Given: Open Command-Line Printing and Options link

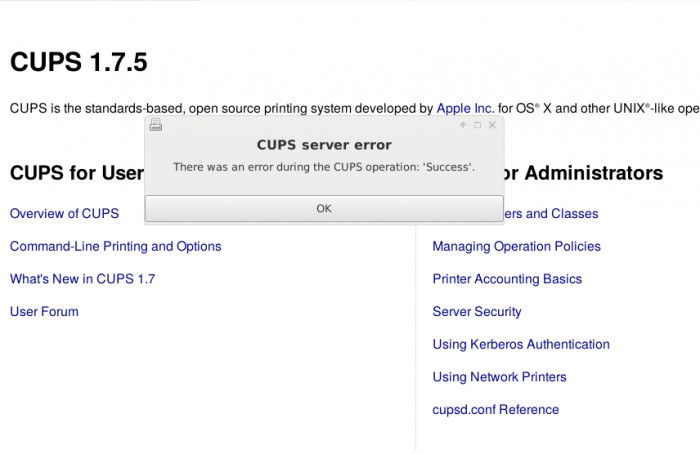Looking at the screenshot, I should pos(116,246).
